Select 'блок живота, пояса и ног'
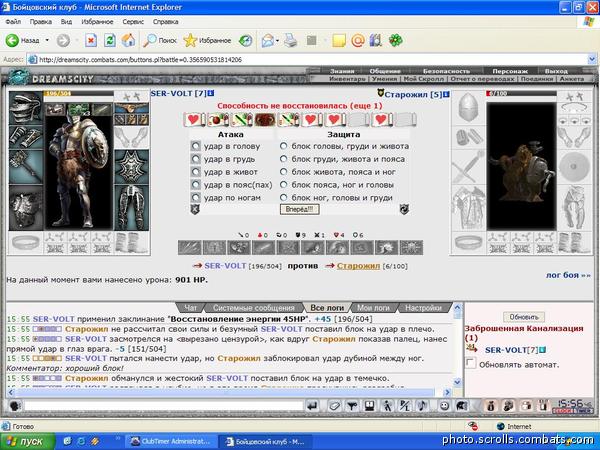This screenshot has width=600, height=450. pyautogui.click(x=284, y=172)
